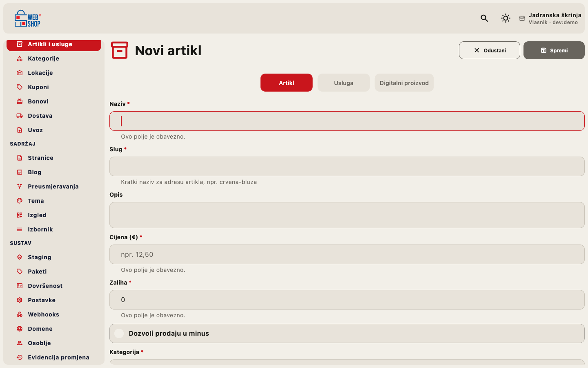Open Kategorije in the sidebar
This screenshot has height=368, width=588.
[x=54, y=58]
